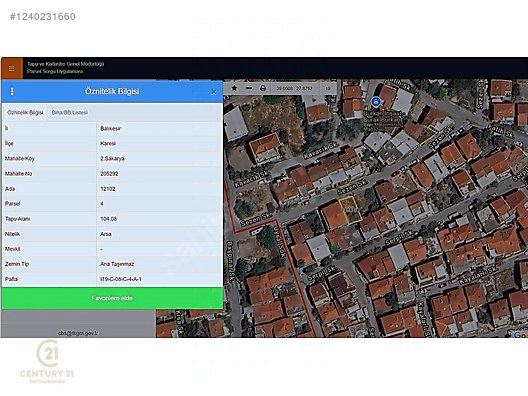Switch to the Bina/BB Listesi tab

[x=70, y=112]
